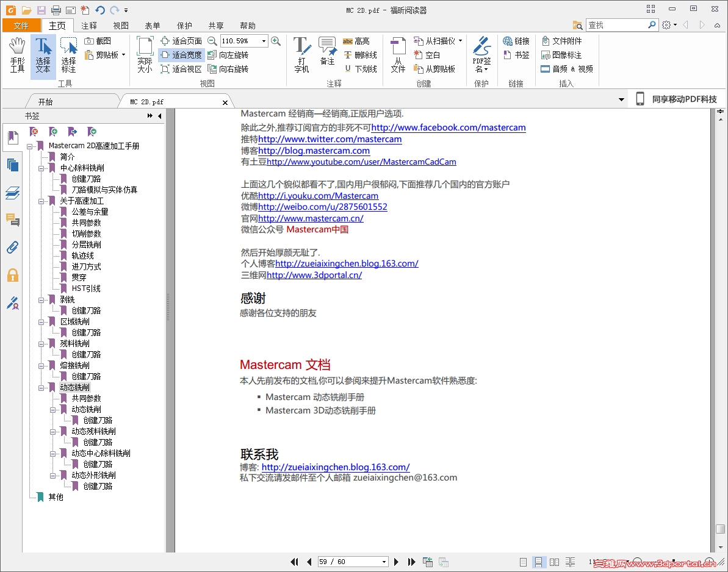Switch to facing pages display mode
This screenshot has width=728, height=572.
(x=554, y=562)
